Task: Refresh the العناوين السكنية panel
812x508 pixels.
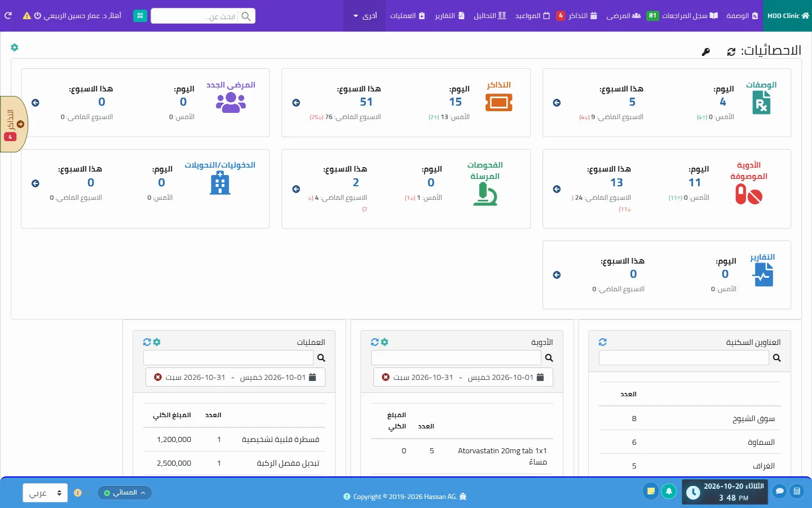Action: pos(603,342)
